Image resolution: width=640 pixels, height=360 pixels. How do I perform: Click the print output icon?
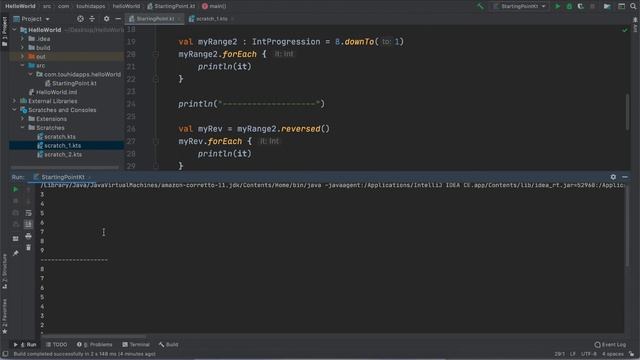tap(28, 236)
